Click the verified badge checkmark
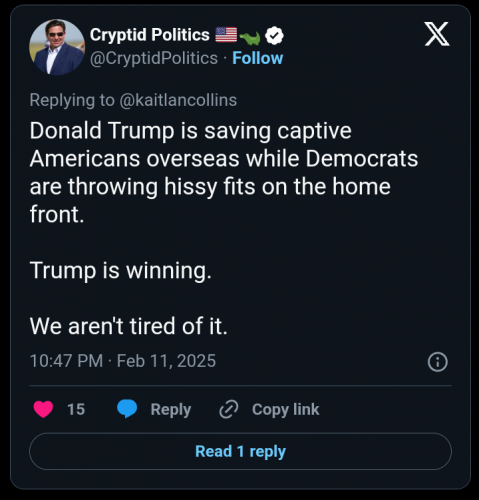Viewport: 479px width, 500px height. 274,36
